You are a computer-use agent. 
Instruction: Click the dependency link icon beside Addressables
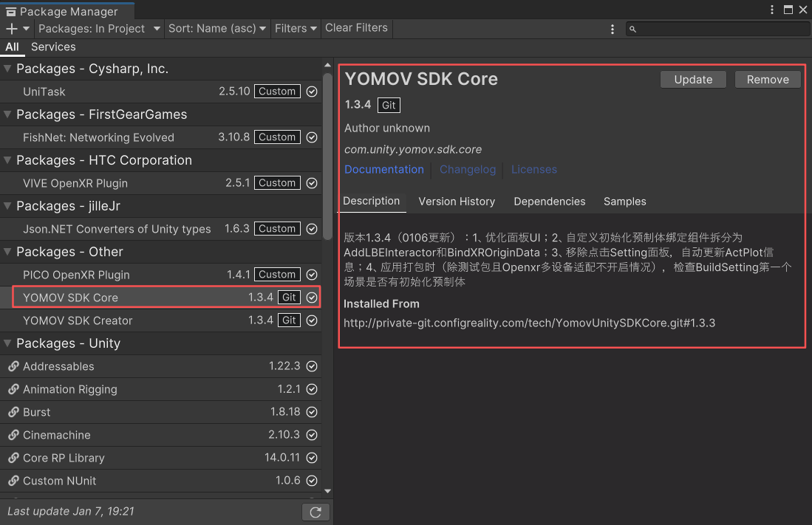(13, 366)
